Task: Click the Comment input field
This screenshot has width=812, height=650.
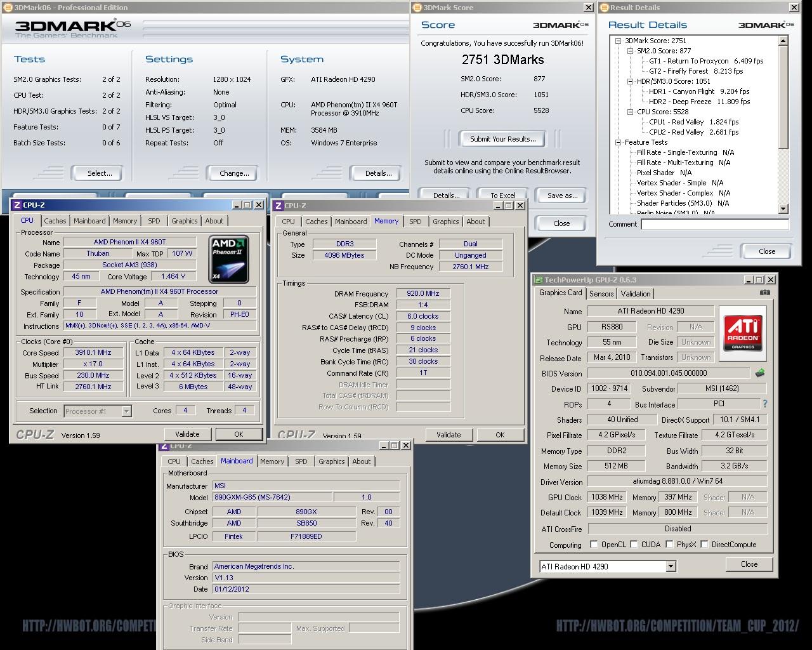Action: tap(715, 224)
